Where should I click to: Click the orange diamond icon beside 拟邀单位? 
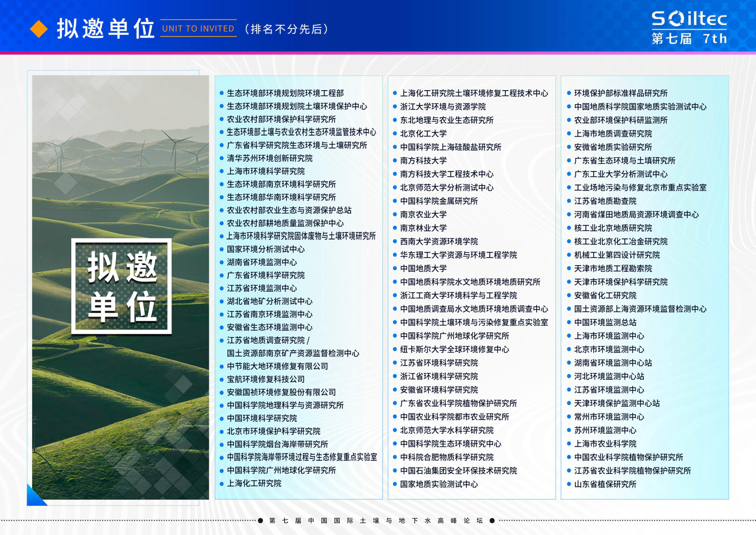39,29
